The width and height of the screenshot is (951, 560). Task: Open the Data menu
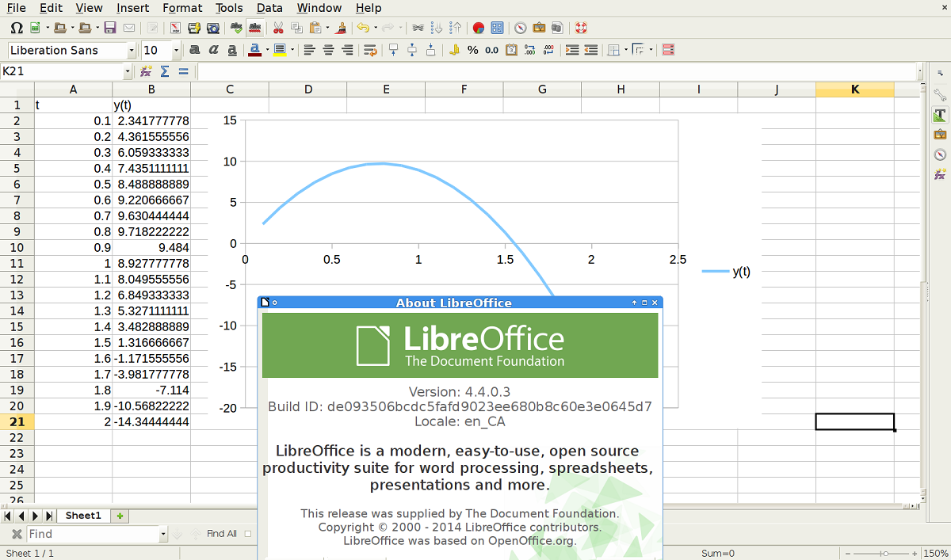point(269,8)
